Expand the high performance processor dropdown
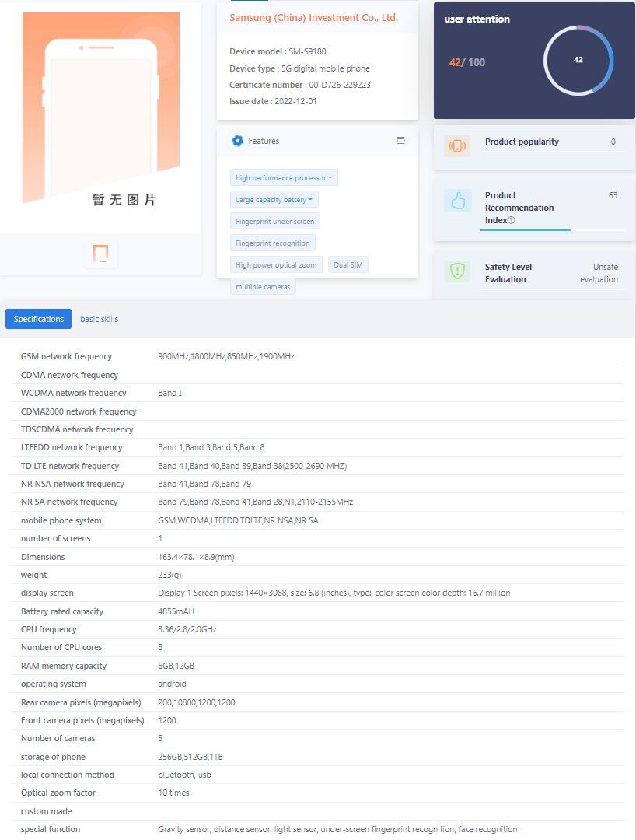636x840 pixels. tap(283, 177)
